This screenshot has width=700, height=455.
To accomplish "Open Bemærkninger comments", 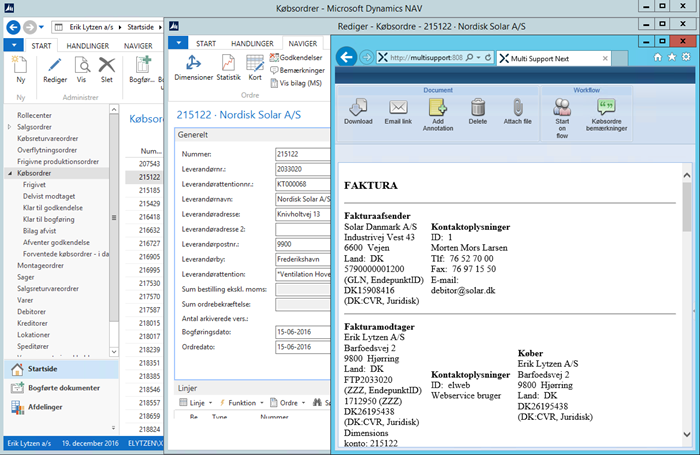I will pos(298,70).
